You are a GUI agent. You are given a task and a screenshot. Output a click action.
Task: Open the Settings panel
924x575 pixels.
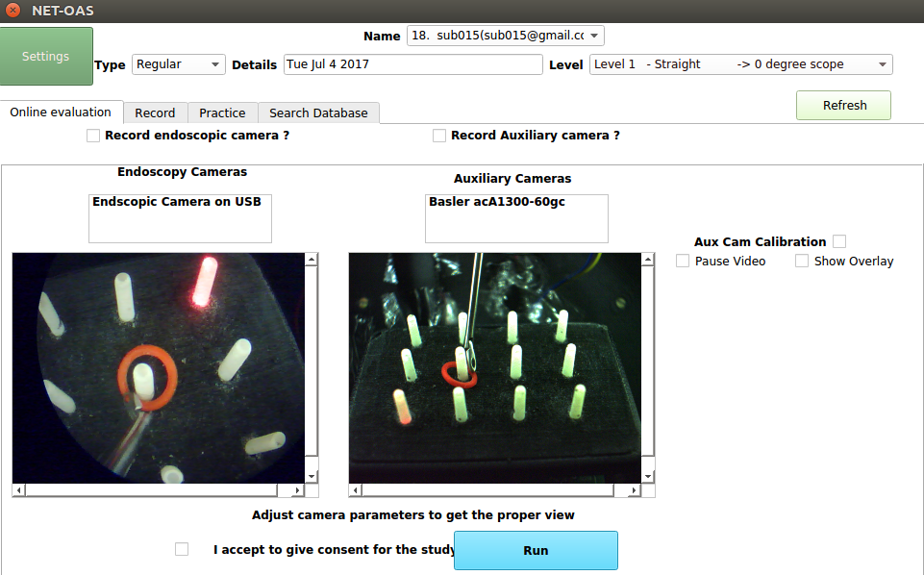tap(46, 56)
